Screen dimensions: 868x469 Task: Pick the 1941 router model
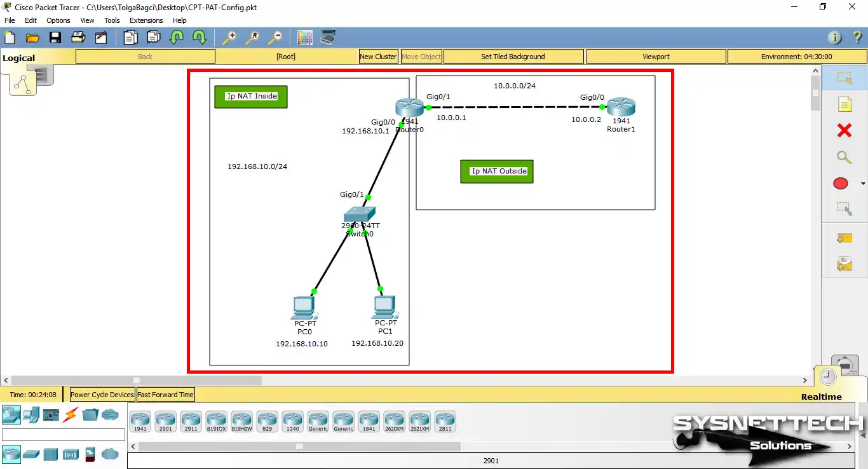[x=140, y=421]
